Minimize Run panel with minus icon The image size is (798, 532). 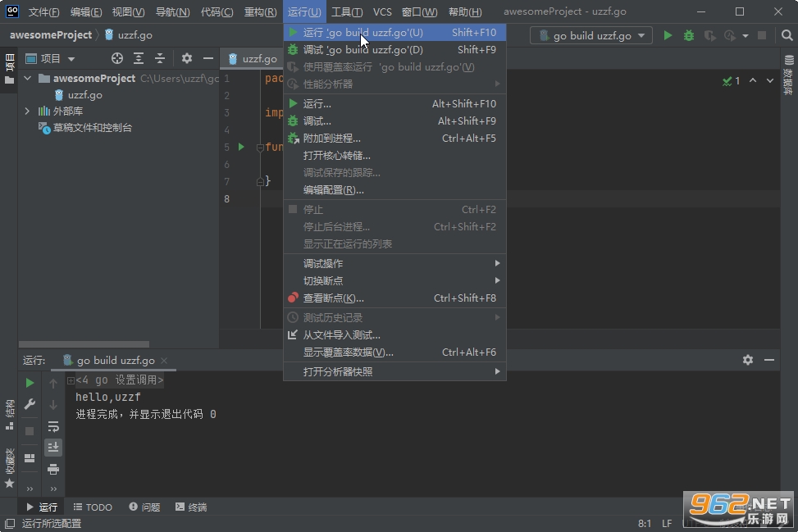pos(769,360)
